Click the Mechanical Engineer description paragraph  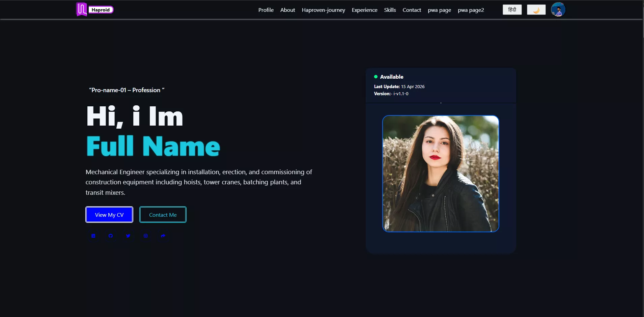click(x=199, y=182)
